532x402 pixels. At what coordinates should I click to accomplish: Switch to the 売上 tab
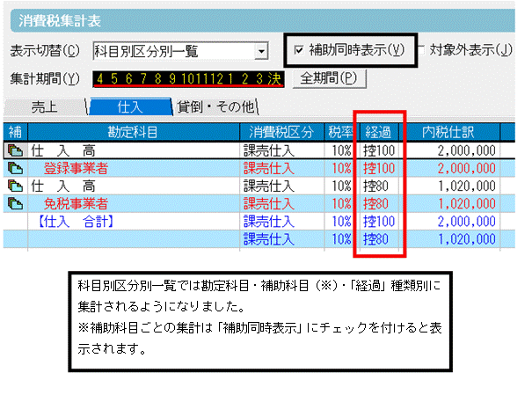pos(44,107)
